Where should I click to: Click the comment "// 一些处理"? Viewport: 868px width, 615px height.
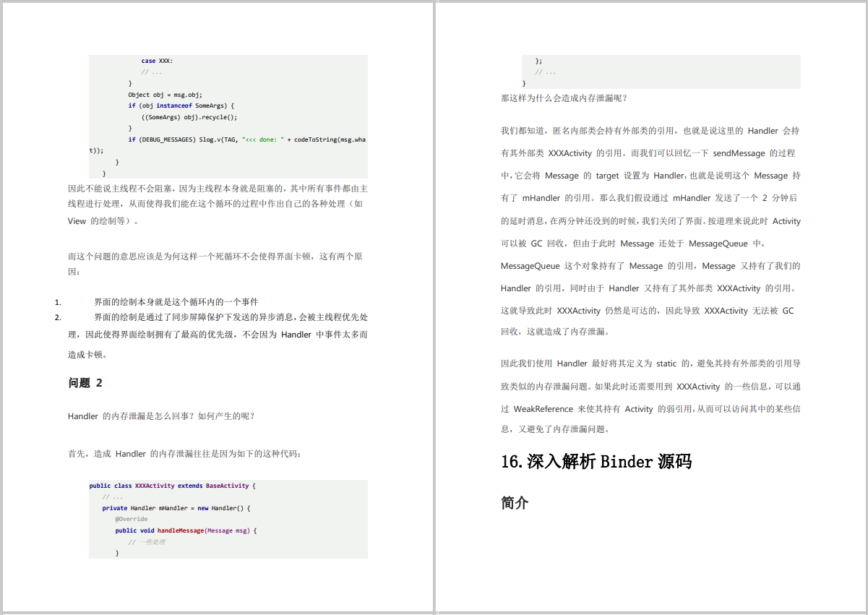pyautogui.click(x=147, y=541)
